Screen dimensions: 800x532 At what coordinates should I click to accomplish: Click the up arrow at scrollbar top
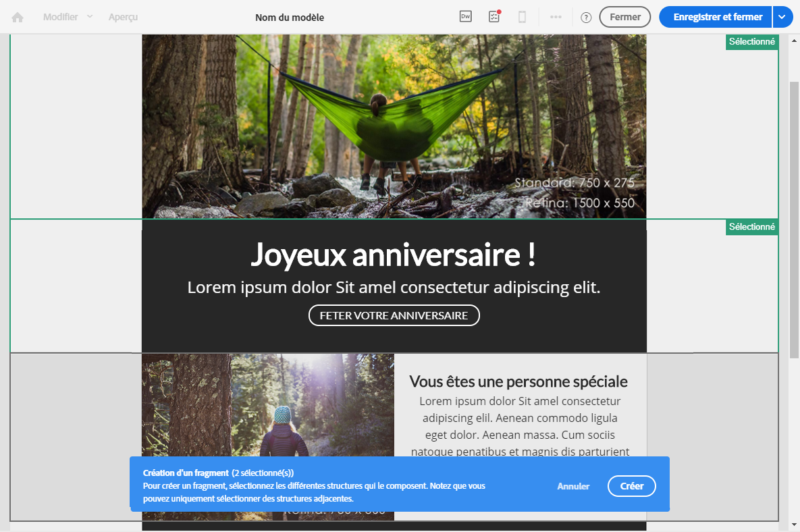[x=795, y=41]
